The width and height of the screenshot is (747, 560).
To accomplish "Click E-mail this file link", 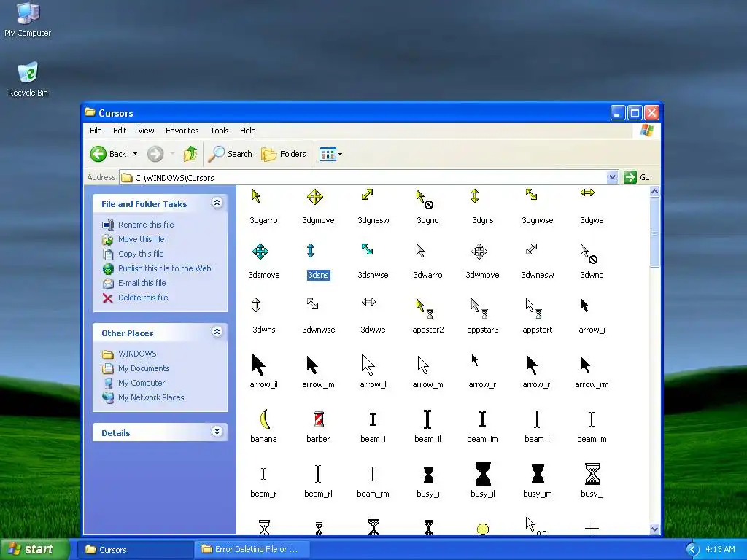I will pos(142,283).
